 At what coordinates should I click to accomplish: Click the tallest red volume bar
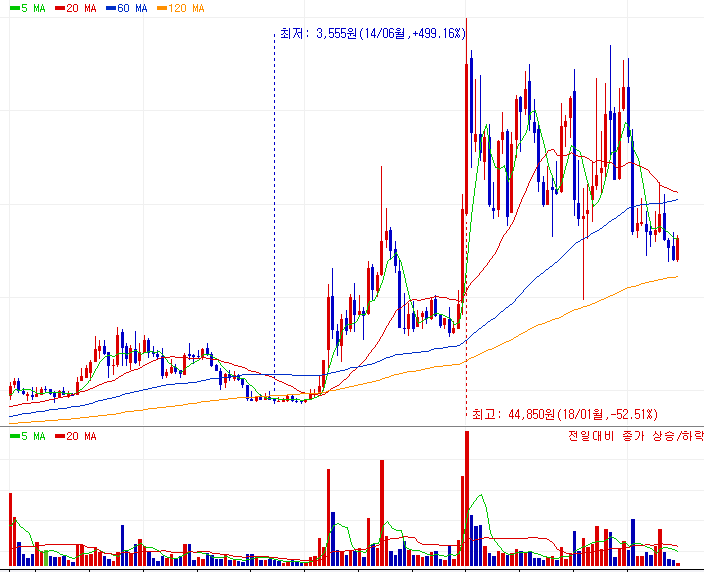click(x=467, y=498)
